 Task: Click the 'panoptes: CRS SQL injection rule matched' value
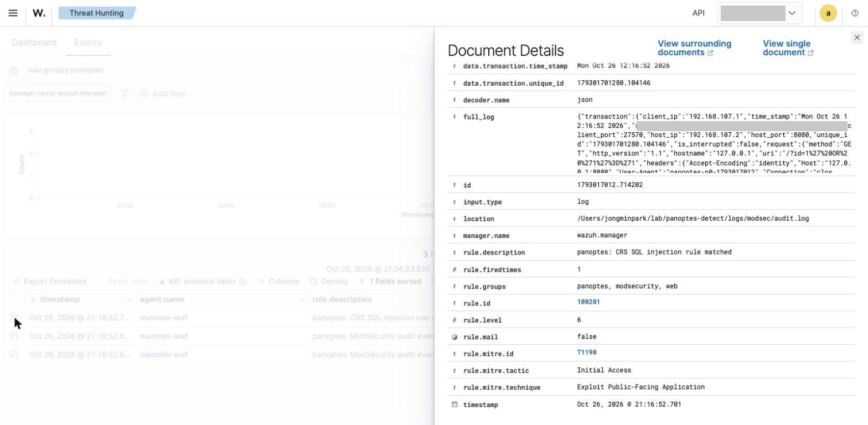[654, 252]
